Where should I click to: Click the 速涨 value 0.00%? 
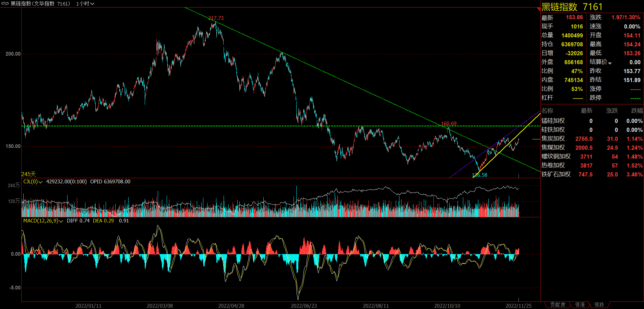[632, 26]
